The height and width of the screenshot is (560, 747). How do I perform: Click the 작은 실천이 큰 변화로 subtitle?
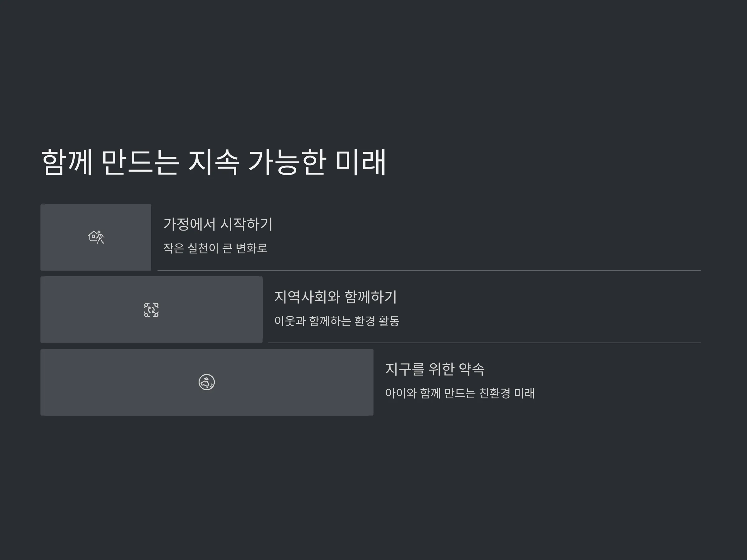pyautogui.click(x=215, y=248)
